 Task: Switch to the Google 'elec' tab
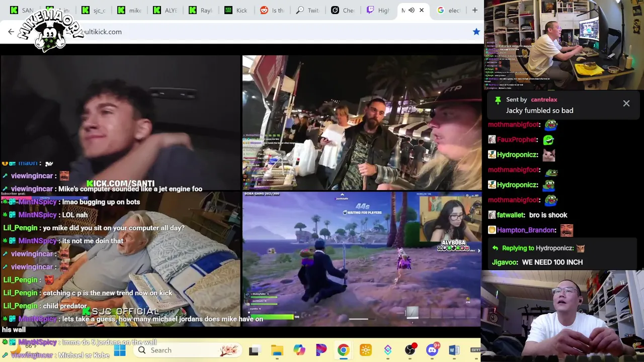point(449,10)
